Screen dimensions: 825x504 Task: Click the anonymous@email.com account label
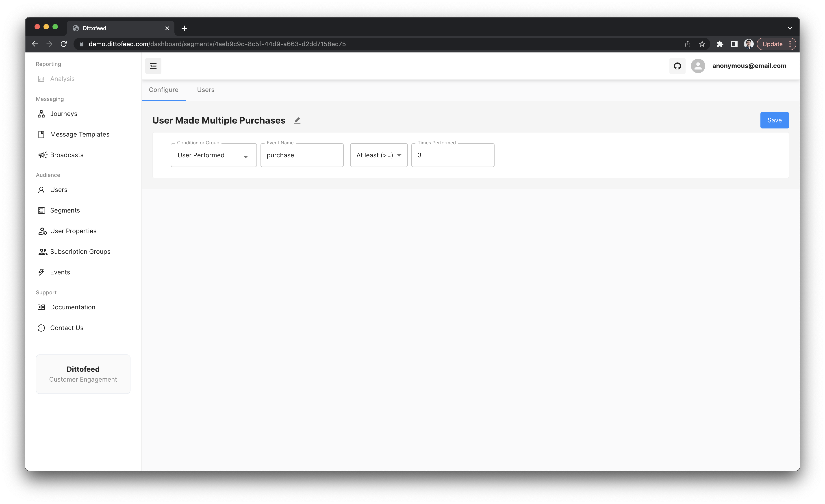[x=749, y=66]
